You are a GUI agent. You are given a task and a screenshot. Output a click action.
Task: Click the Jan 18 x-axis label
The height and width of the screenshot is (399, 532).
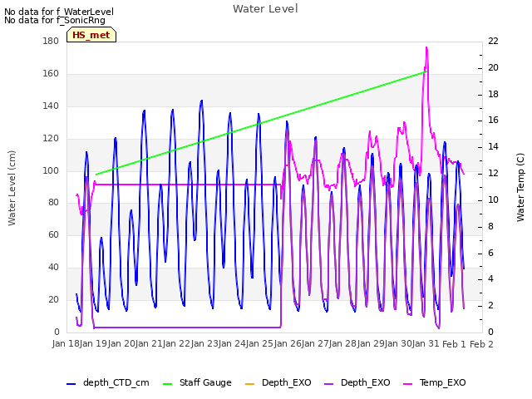point(66,343)
